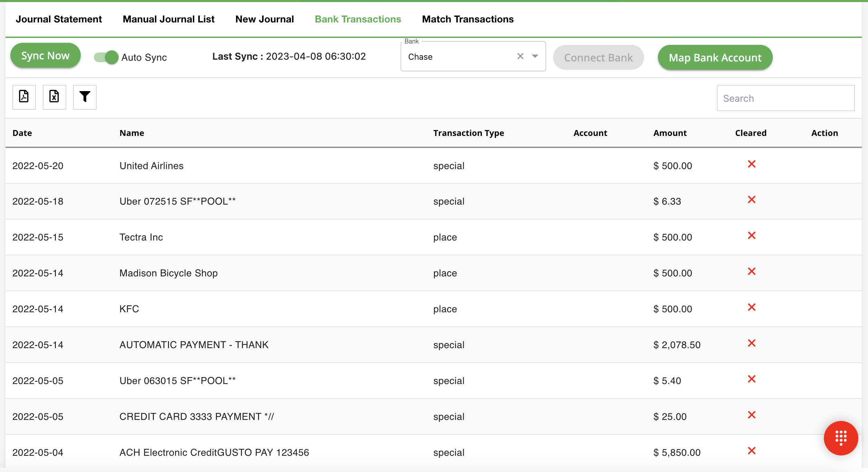The image size is (868, 472).
Task: Click Map Bank Account button
Action: (x=715, y=58)
